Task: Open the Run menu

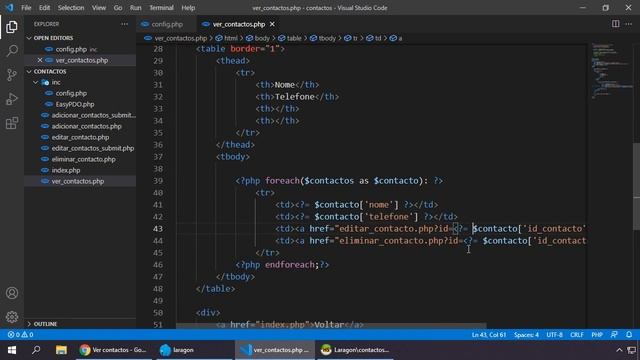Action: (136, 8)
